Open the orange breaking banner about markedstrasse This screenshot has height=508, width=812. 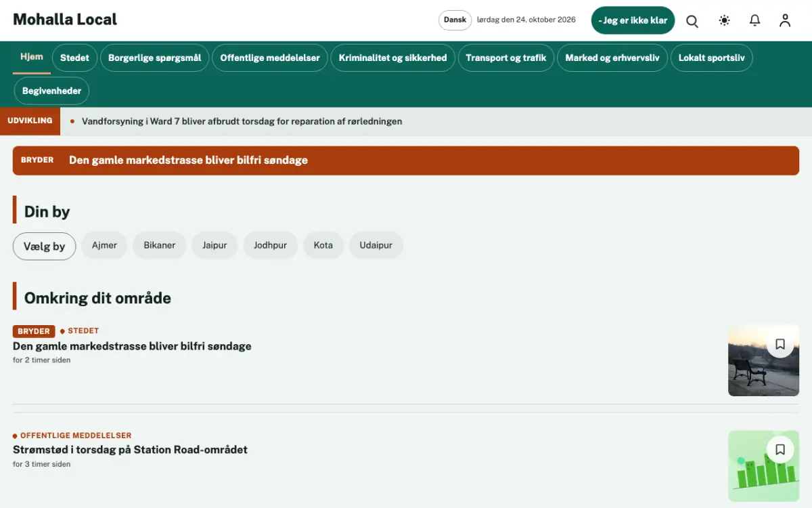pos(406,161)
